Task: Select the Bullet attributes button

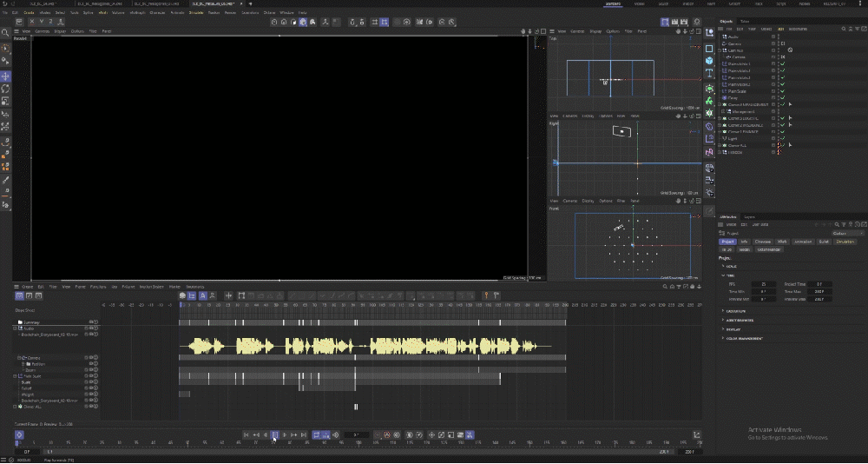Action: pos(824,242)
